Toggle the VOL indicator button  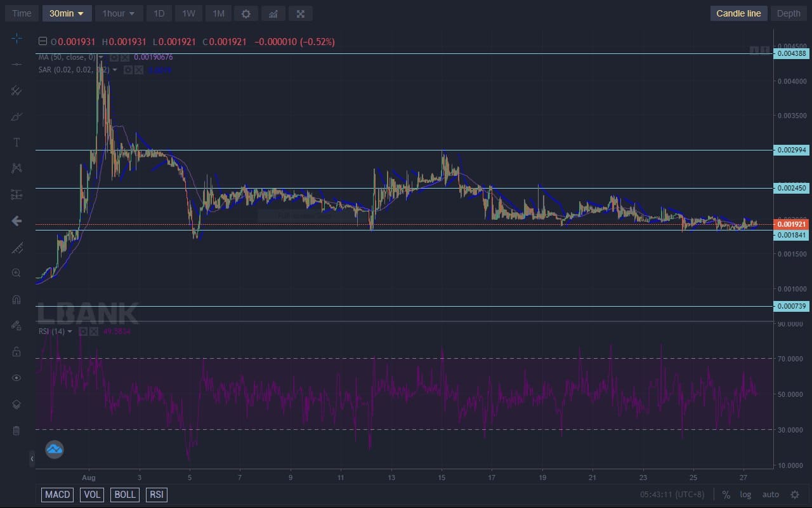coord(92,495)
